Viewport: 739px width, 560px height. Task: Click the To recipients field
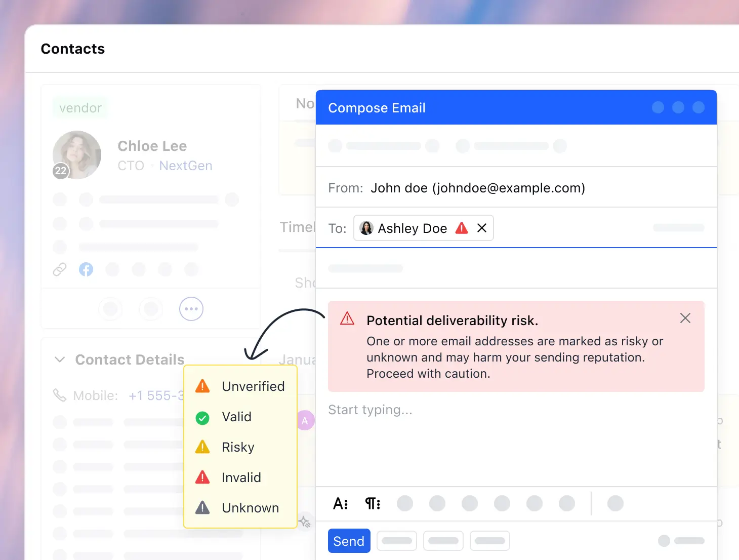click(516, 228)
